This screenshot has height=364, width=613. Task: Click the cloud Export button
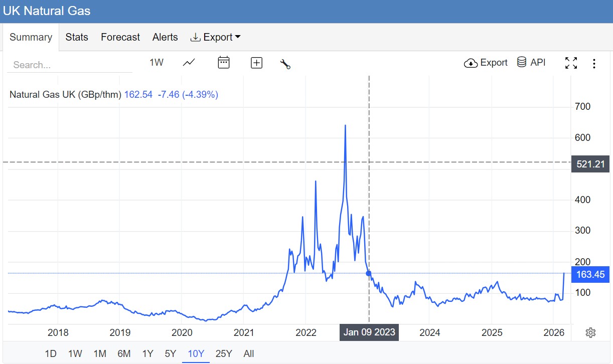click(486, 63)
